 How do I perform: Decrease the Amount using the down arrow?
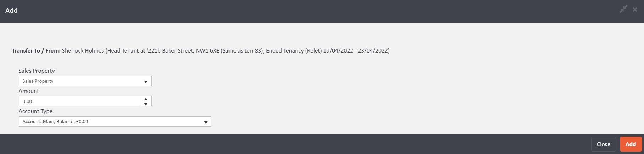point(146,104)
